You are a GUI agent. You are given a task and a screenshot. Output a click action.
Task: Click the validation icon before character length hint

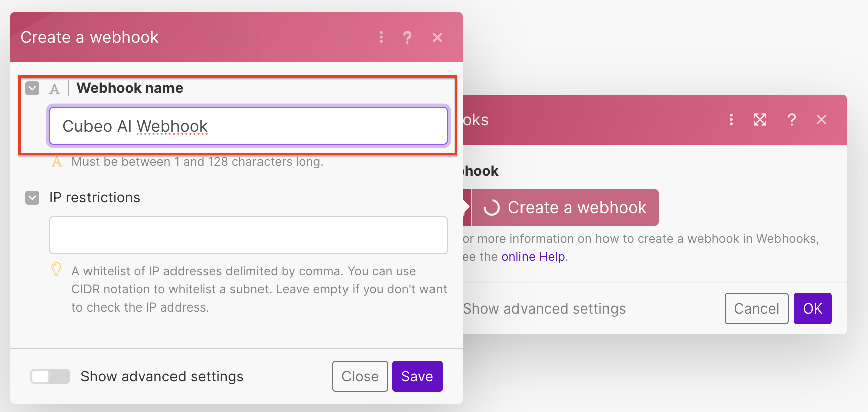tap(57, 162)
